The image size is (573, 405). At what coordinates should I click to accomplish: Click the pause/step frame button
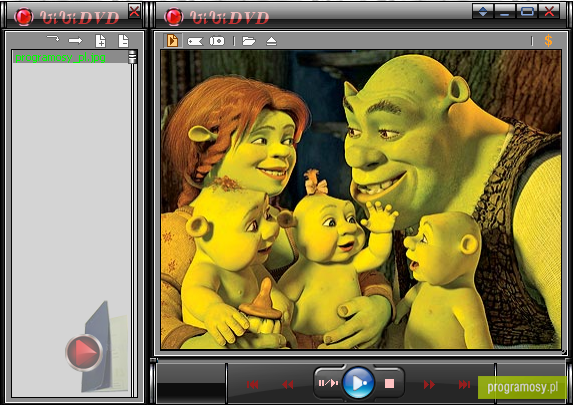(x=328, y=383)
